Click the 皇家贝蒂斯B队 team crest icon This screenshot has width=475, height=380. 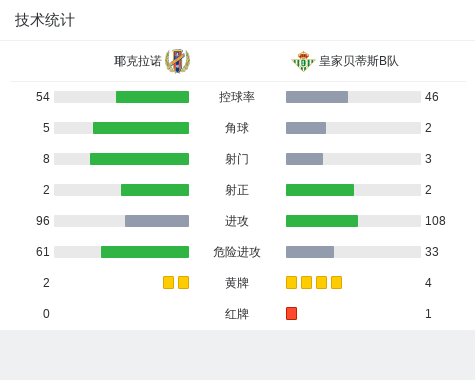pyautogui.click(x=303, y=61)
